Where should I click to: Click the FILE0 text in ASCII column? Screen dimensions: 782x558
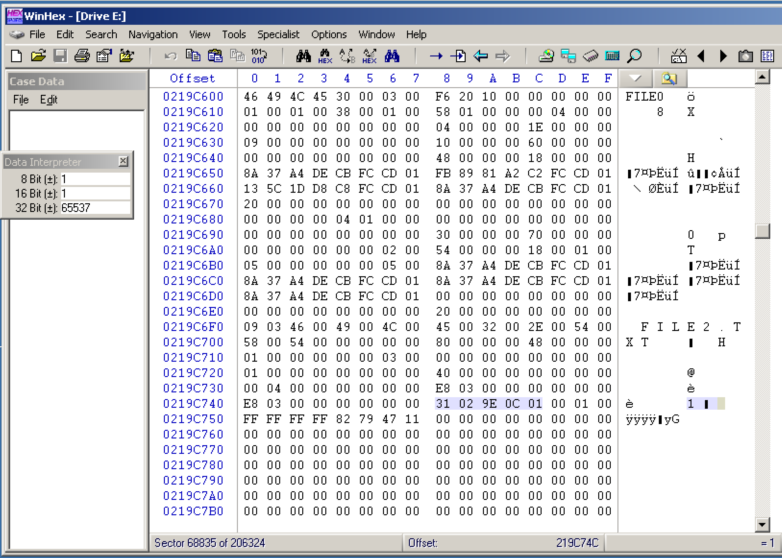(644, 97)
